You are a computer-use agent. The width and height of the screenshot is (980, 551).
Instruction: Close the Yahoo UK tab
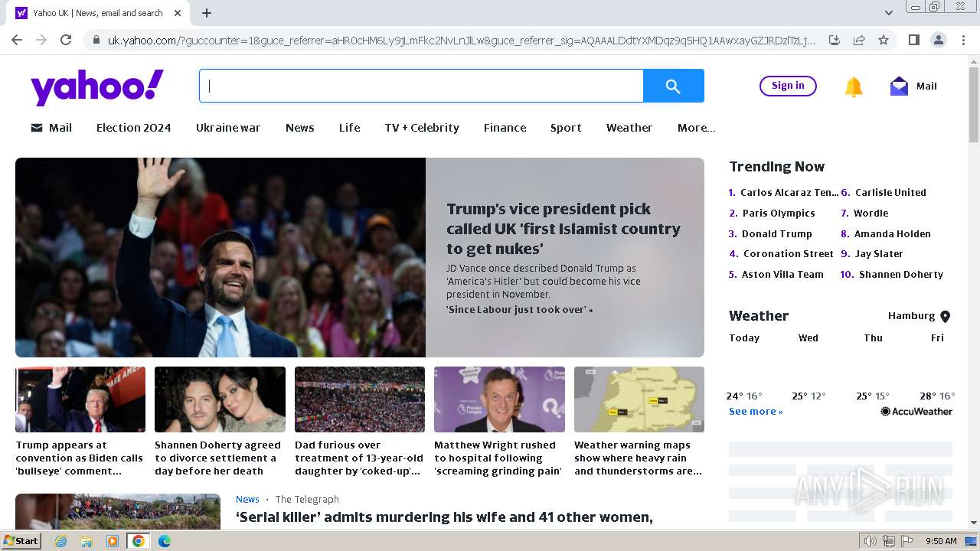pyautogui.click(x=178, y=13)
